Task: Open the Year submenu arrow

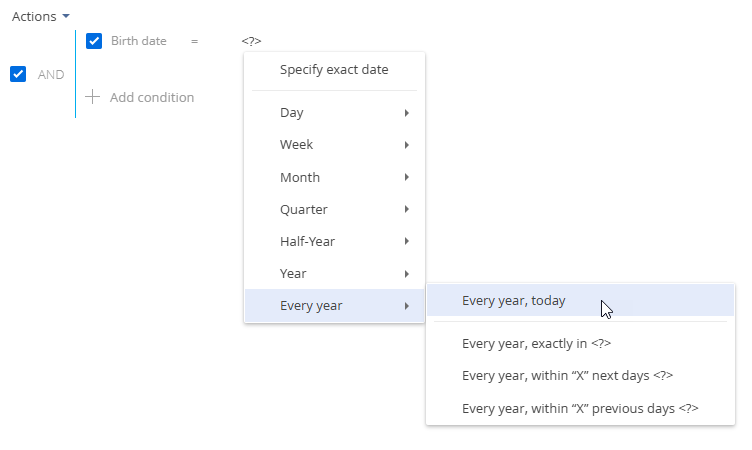Action: 407,273
